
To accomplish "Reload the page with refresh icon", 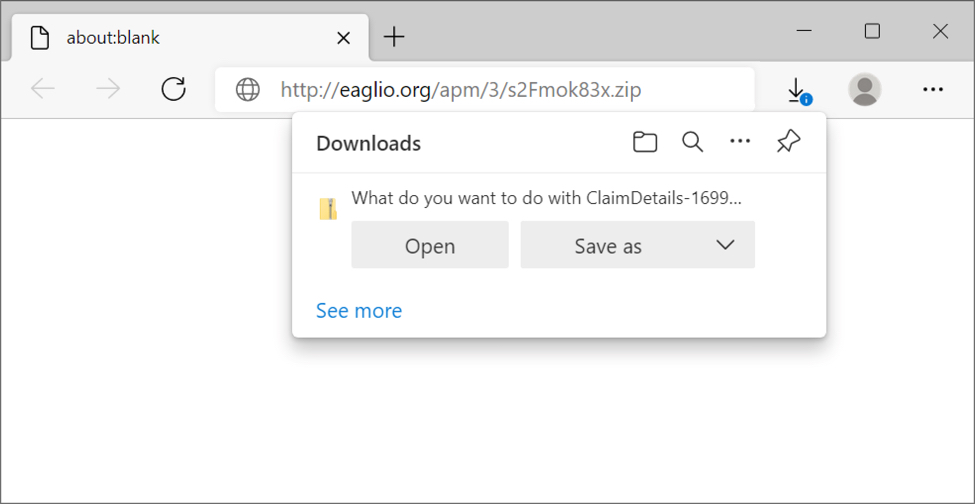I will click(x=174, y=90).
